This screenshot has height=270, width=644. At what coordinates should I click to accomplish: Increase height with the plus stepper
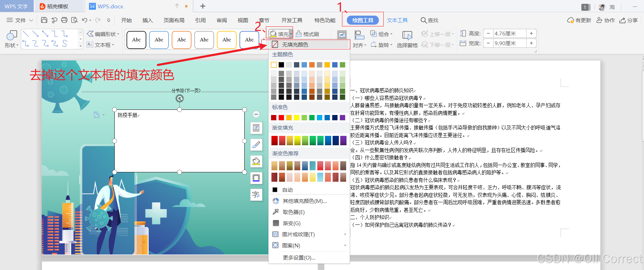pos(531,33)
